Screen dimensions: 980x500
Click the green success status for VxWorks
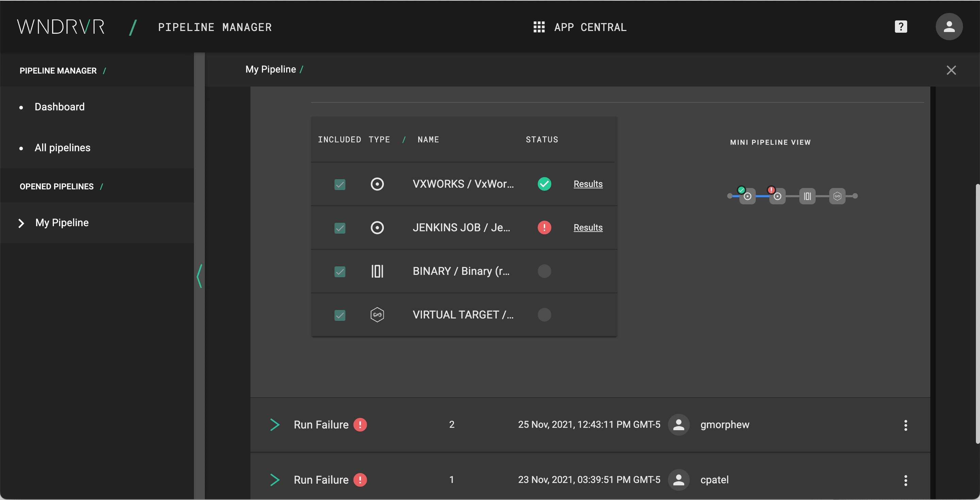pos(544,184)
